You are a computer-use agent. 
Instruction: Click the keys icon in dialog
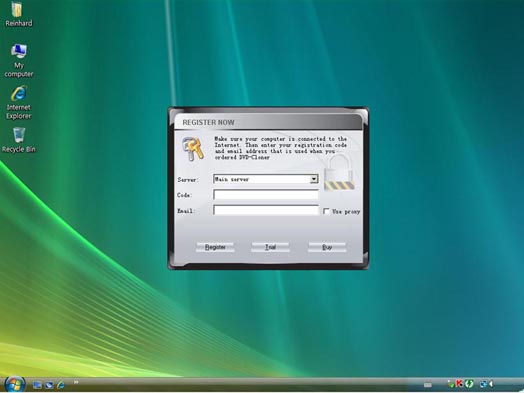click(x=193, y=149)
